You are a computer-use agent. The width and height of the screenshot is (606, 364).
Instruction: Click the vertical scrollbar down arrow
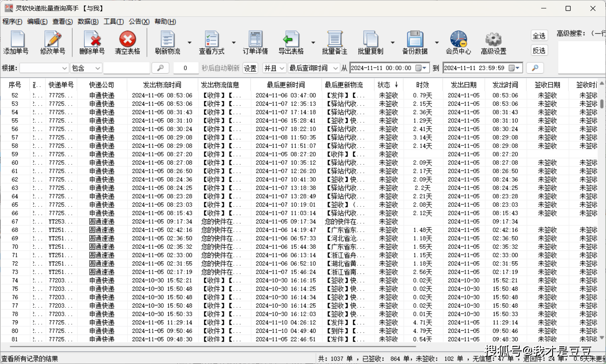click(x=602, y=338)
